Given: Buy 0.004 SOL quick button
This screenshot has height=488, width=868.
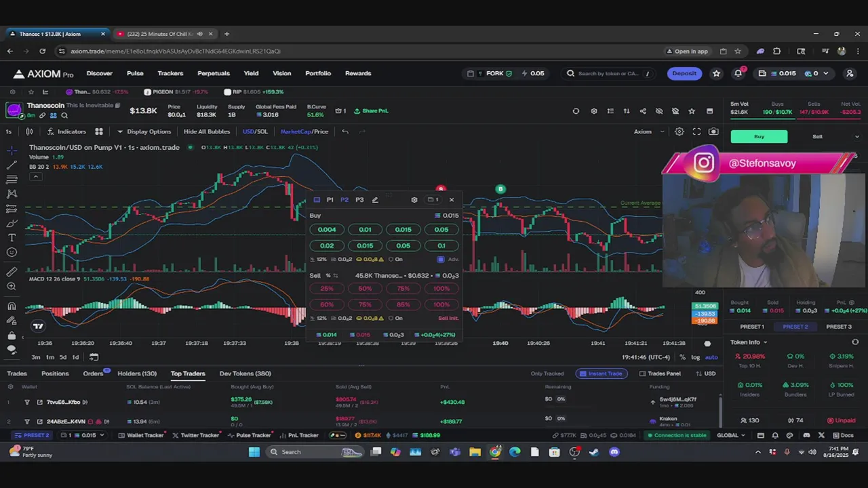Looking at the screenshot, I should (327, 230).
